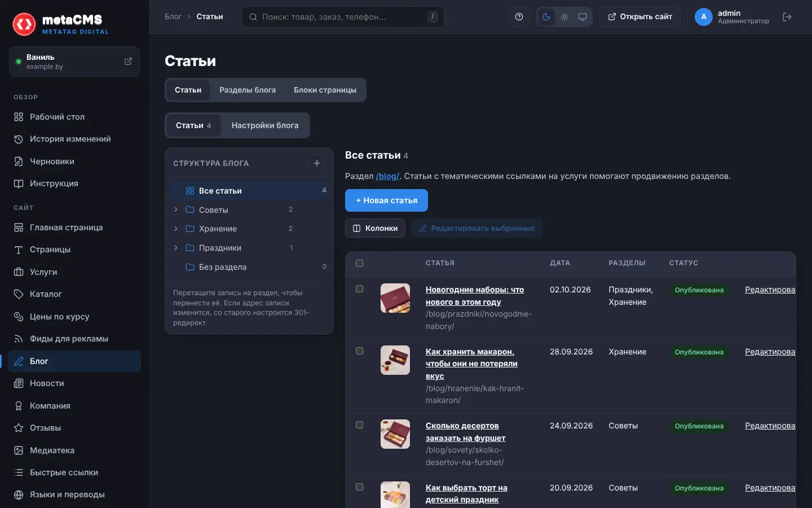Open the Новогодние наборы article title link

click(475, 296)
